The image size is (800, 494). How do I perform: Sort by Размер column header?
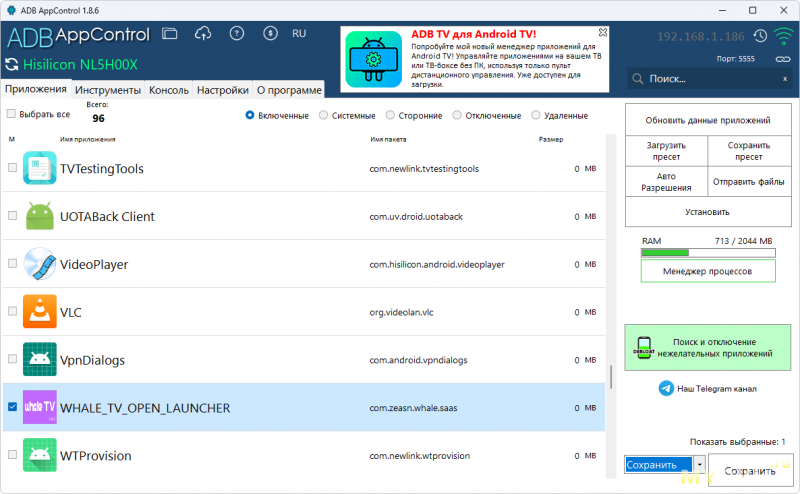(x=551, y=139)
